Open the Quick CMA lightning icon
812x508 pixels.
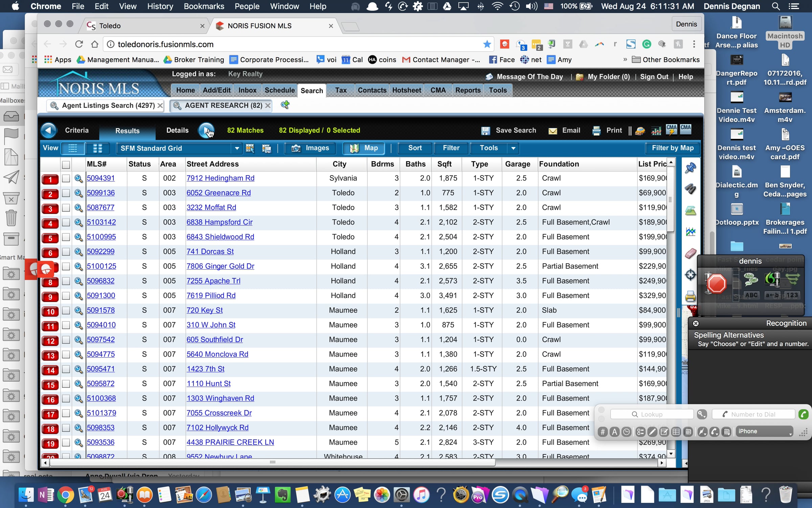[x=671, y=130]
